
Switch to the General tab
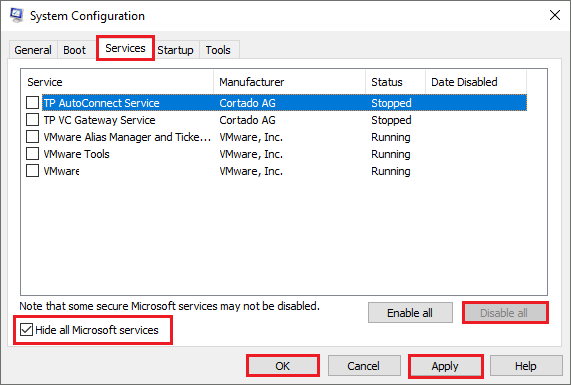(33, 50)
